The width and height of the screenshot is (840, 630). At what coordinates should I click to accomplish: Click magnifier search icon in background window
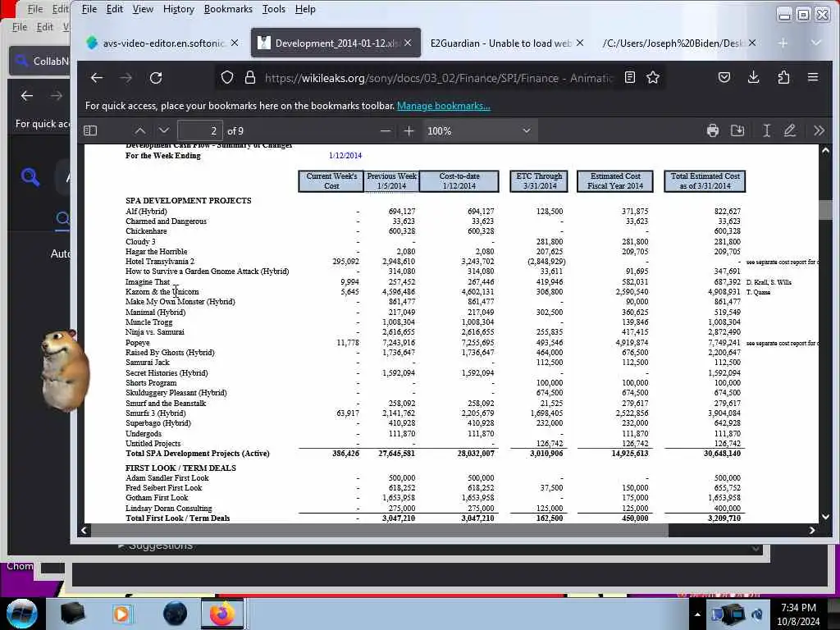coord(30,177)
